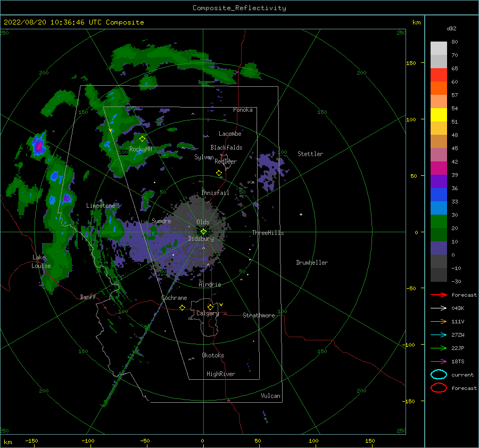Click the blue swatch between 36 and 33
The image size is (479, 448).
[439, 195]
